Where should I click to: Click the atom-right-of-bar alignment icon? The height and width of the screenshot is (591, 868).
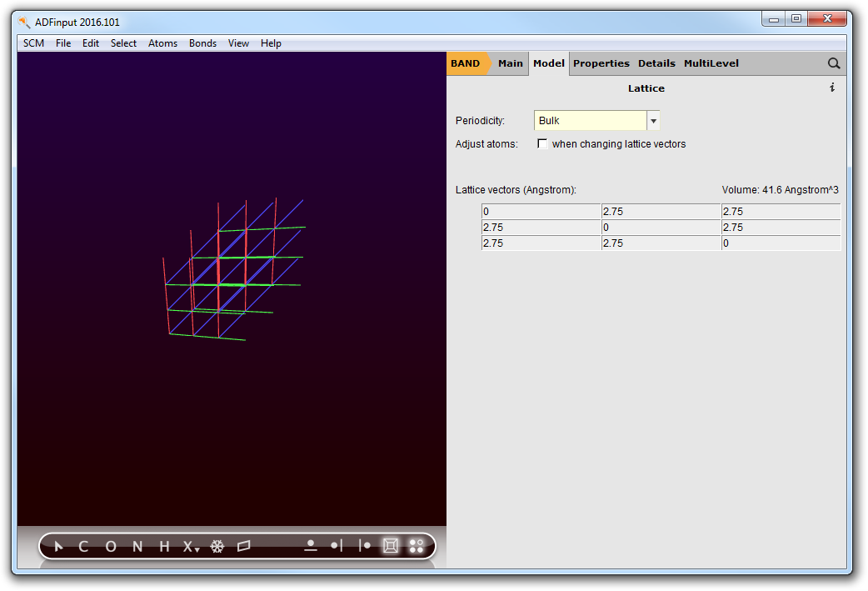pos(364,546)
